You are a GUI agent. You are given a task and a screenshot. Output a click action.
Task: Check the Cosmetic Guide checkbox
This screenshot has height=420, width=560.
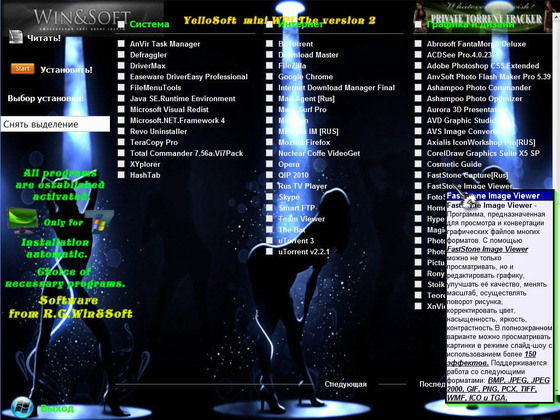[418, 164]
